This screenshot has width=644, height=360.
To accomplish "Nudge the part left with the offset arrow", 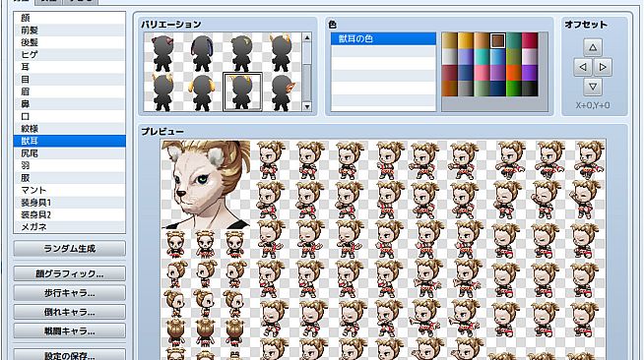I will pos(583,67).
